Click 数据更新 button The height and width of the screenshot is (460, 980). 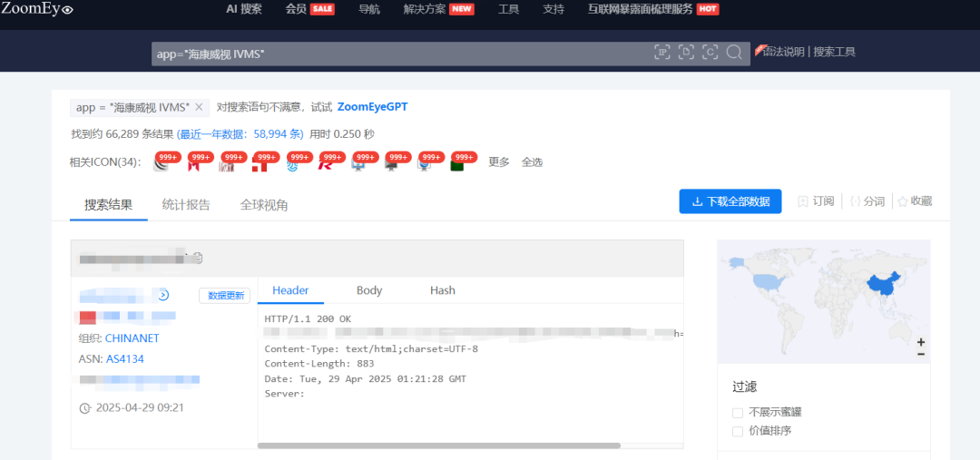click(225, 296)
